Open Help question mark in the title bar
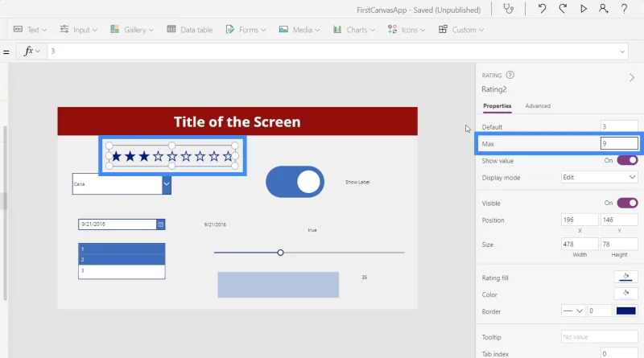This screenshot has width=644, height=358. tap(624, 9)
